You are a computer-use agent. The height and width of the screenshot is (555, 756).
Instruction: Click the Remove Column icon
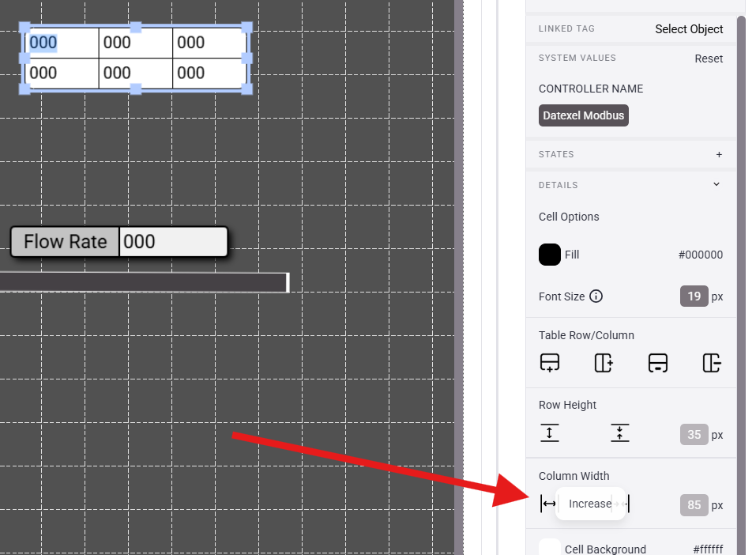pos(711,363)
